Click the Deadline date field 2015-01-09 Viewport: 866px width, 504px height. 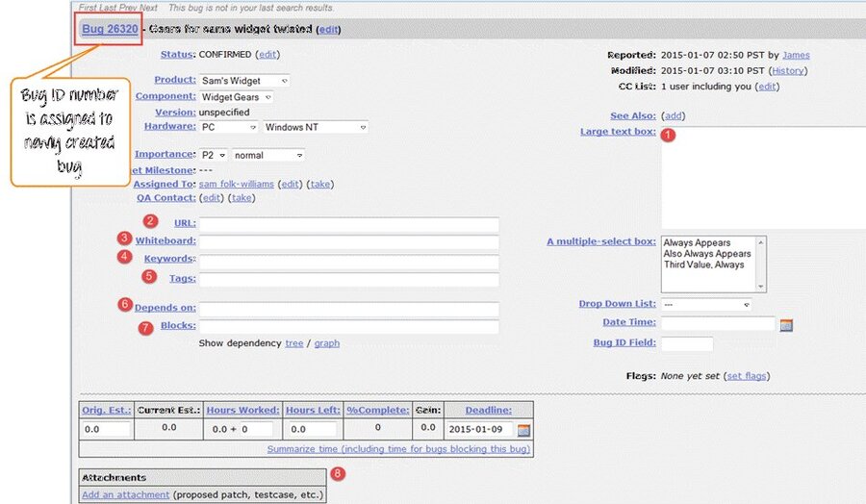click(479, 429)
